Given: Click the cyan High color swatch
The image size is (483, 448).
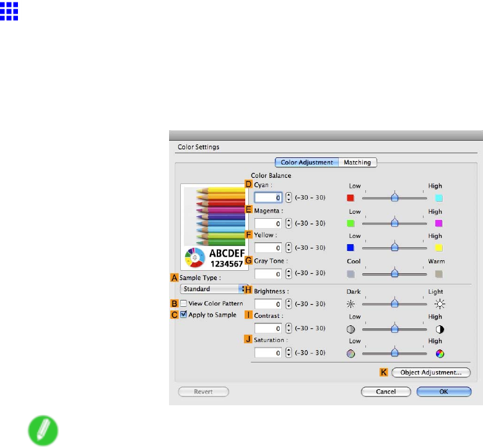Looking at the screenshot, I should point(439,198).
